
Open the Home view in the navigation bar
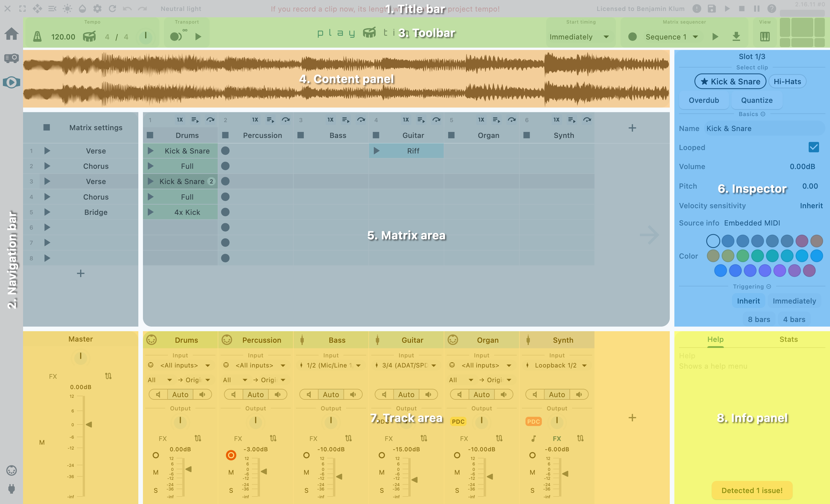click(x=12, y=34)
